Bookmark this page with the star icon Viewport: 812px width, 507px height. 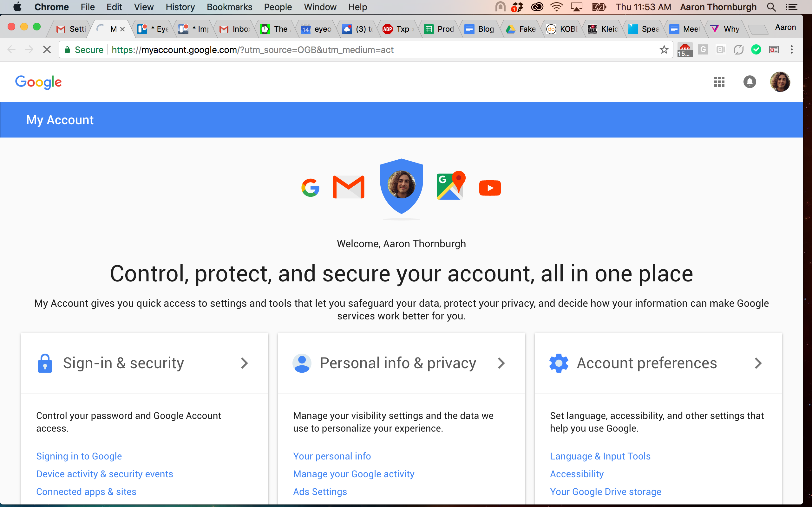coord(664,50)
